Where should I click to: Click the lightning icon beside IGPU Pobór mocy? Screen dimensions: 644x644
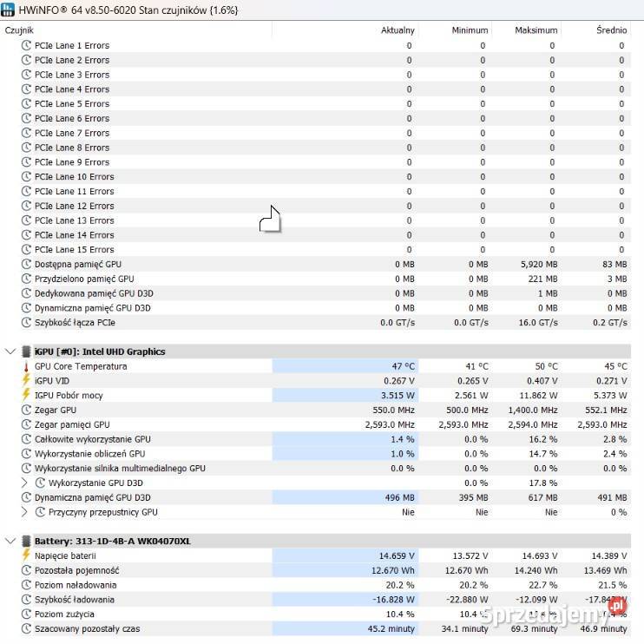[x=26, y=395]
